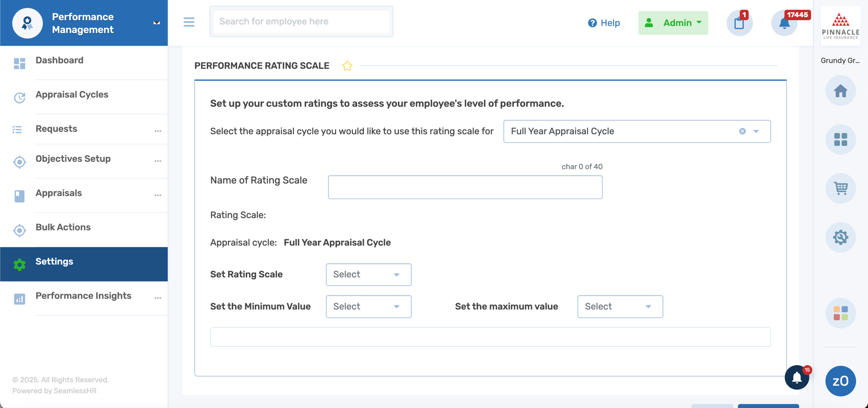Screen dimensions: 868x408
Task: Open the home icon in right sidebar
Action: pyautogui.click(x=840, y=91)
